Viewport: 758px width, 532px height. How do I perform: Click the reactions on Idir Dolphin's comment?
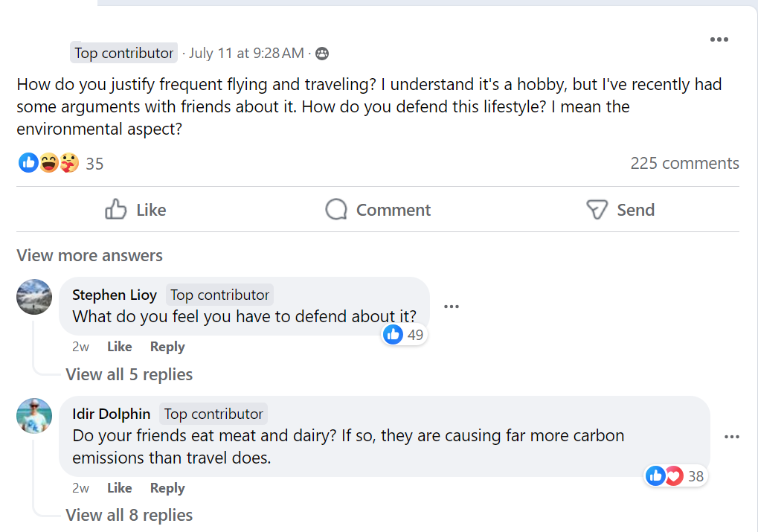(x=664, y=476)
